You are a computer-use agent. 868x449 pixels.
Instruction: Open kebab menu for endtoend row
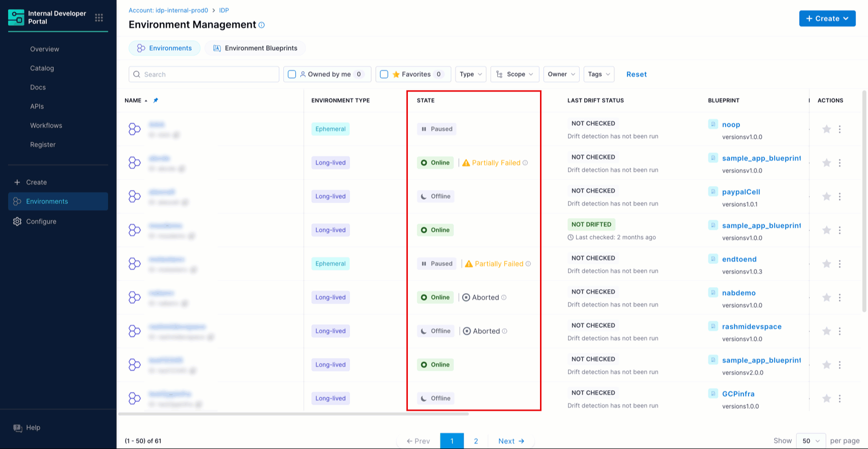coord(840,264)
